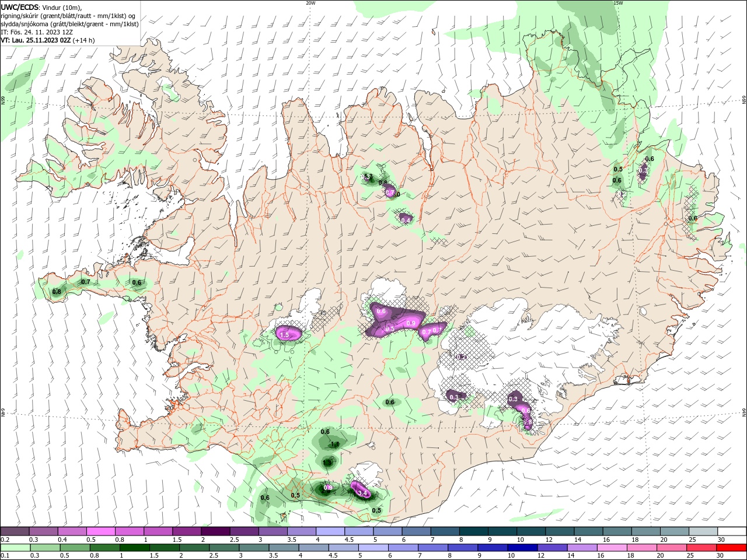Click the 'VT: Lau. 25.11.2023 02Z (+14 h)' line
Viewport: 747px width, 560px height.
(48, 40)
